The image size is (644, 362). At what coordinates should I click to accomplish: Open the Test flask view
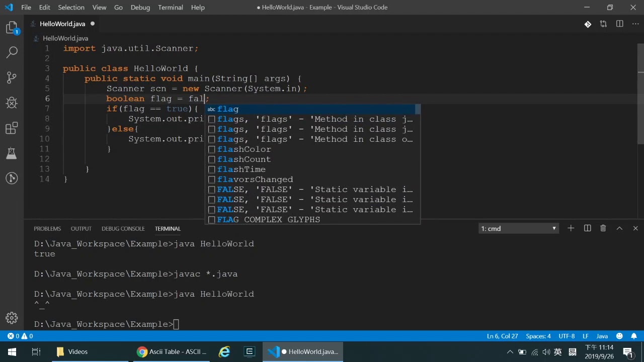click(12, 153)
